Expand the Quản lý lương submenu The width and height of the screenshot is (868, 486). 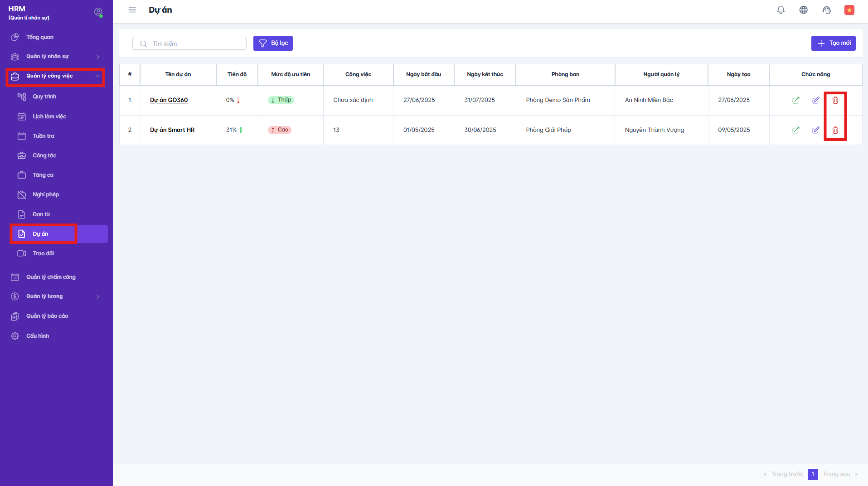[98, 296]
